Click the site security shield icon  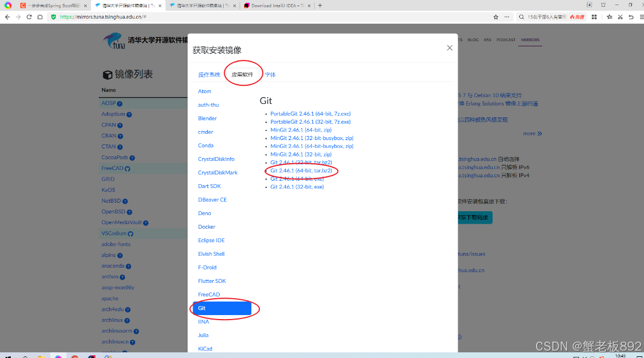(54, 17)
